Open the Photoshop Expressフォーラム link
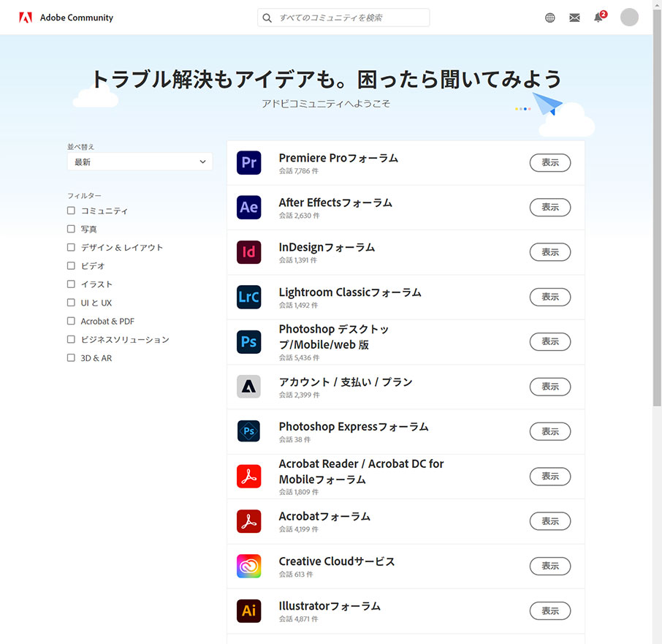The height and width of the screenshot is (644, 662). coord(354,427)
